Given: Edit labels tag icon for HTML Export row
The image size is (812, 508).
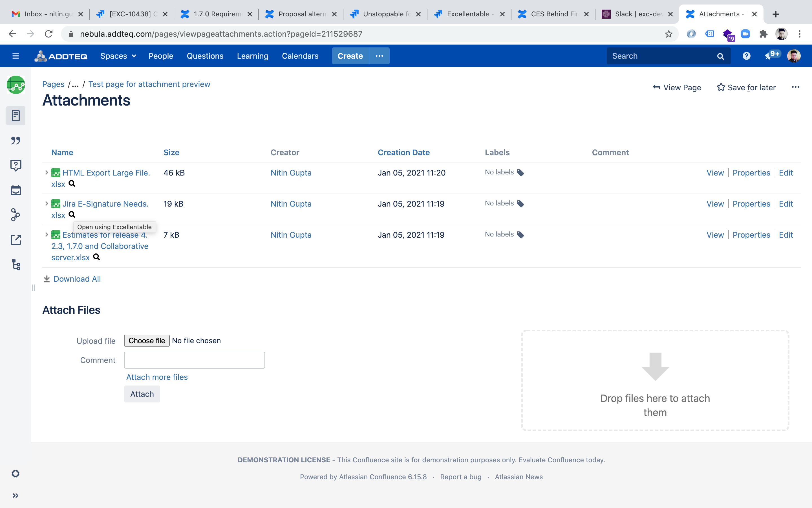Looking at the screenshot, I should [x=520, y=173].
